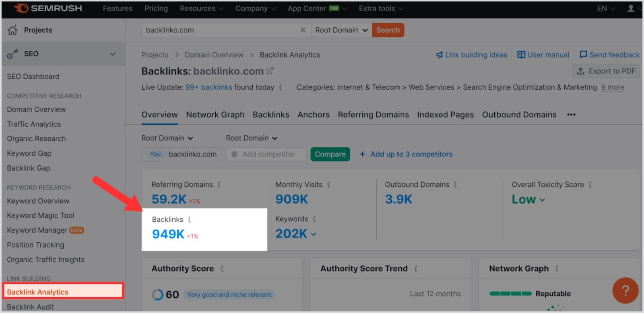The height and width of the screenshot is (313, 644).
Task: Open the EN language selector
Action: (x=606, y=8)
